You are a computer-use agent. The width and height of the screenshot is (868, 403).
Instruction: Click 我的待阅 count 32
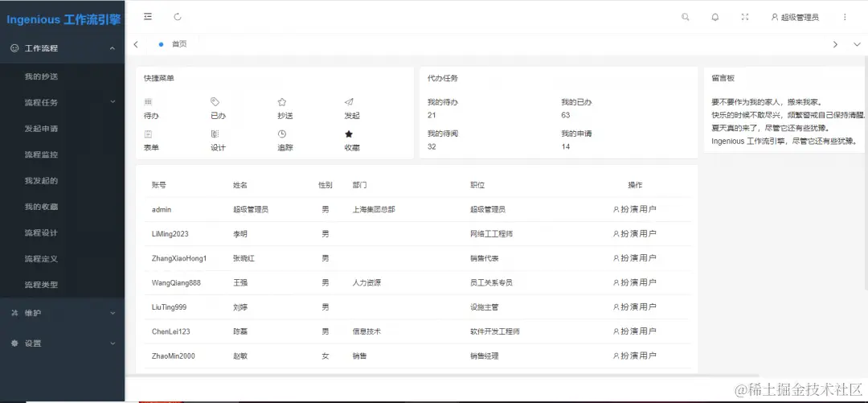point(432,147)
